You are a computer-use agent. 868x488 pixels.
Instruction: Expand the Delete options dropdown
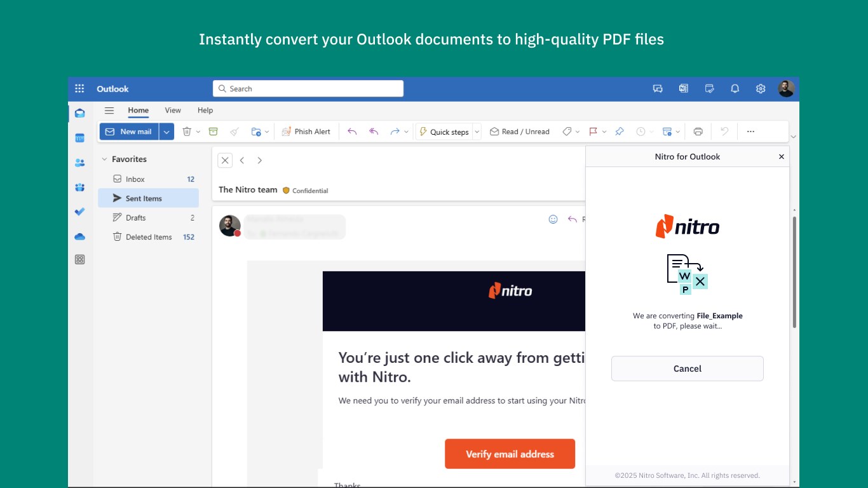[198, 132]
